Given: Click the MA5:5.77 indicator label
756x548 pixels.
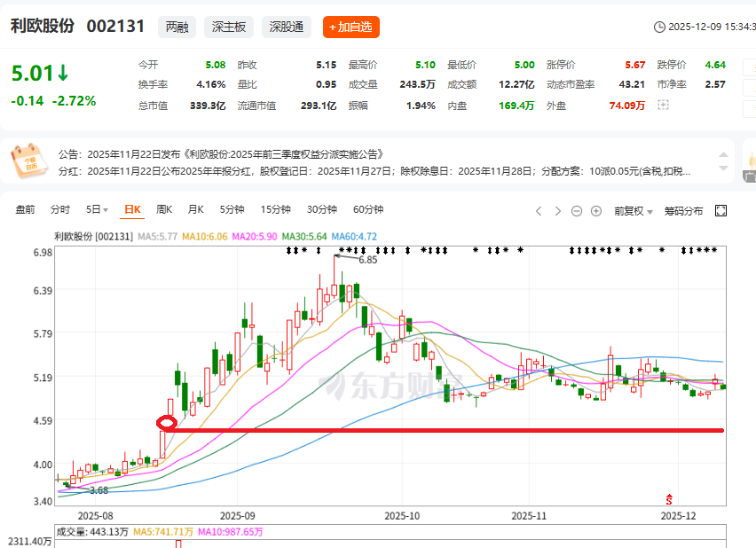Looking at the screenshot, I should pyautogui.click(x=158, y=237).
